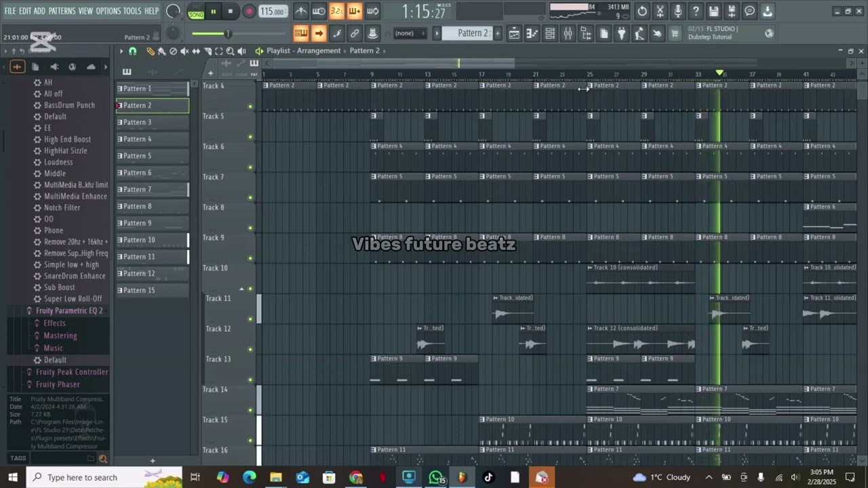Click the master pitch knob
This screenshot has height=488, width=868.
click(173, 33)
